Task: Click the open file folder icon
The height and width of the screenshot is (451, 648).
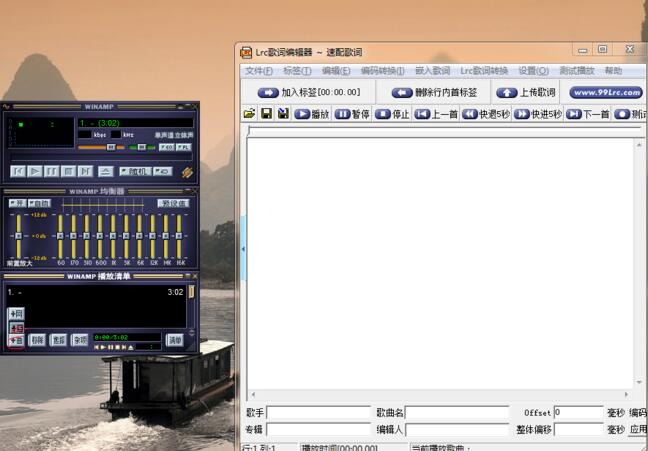Action: coord(249,114)
